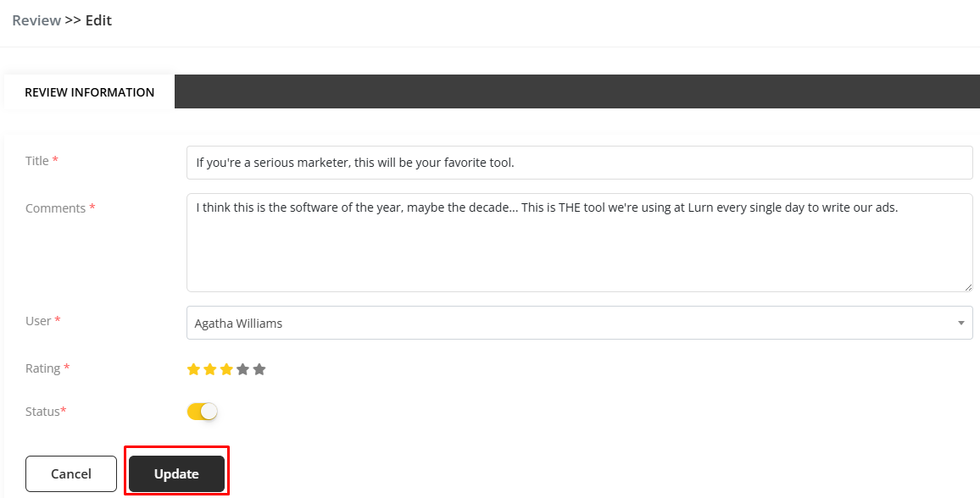Click the Comments field label
Viewport: 980px width, 498px height.
(55, 208)
